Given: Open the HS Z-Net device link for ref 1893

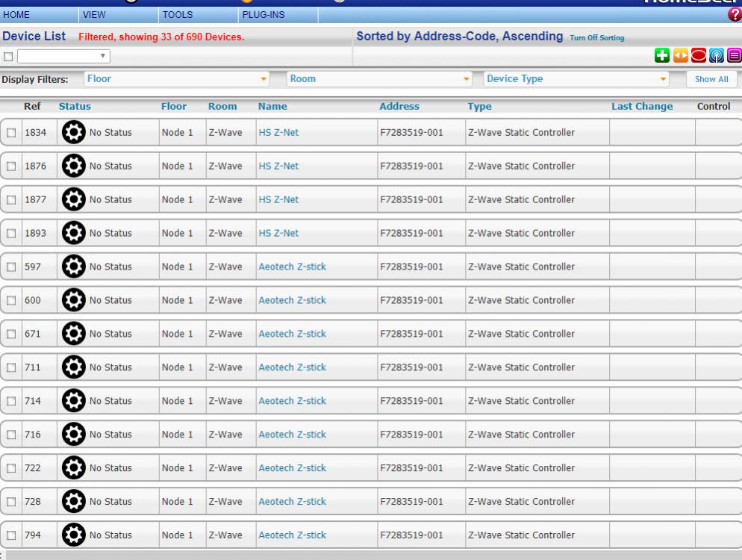Looking at the screenshot, I should pyautogui.click(x=278, y=233).
